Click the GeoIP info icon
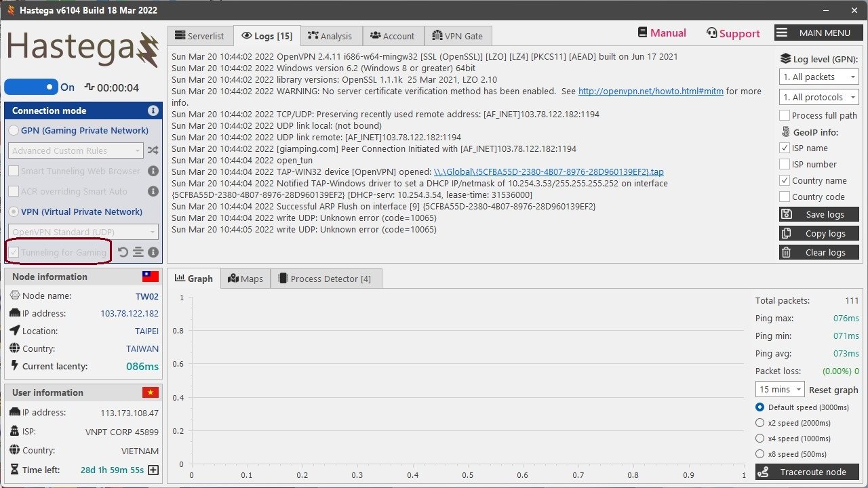The height and width of the screenshot is (488, 868). tap(786, 132)
